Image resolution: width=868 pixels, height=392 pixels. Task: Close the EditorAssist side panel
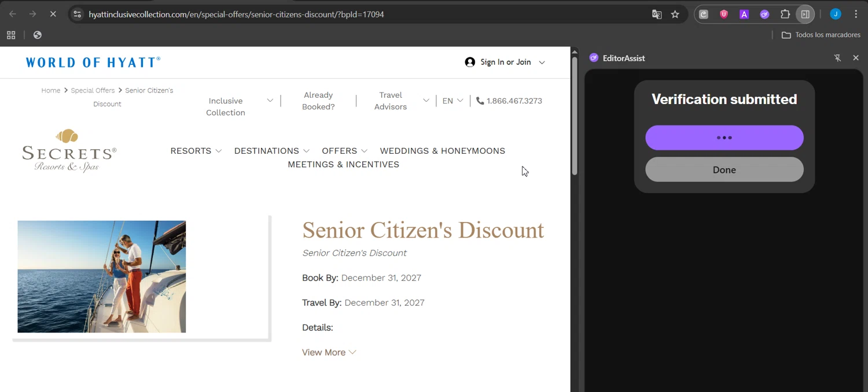tap(856, 58)
